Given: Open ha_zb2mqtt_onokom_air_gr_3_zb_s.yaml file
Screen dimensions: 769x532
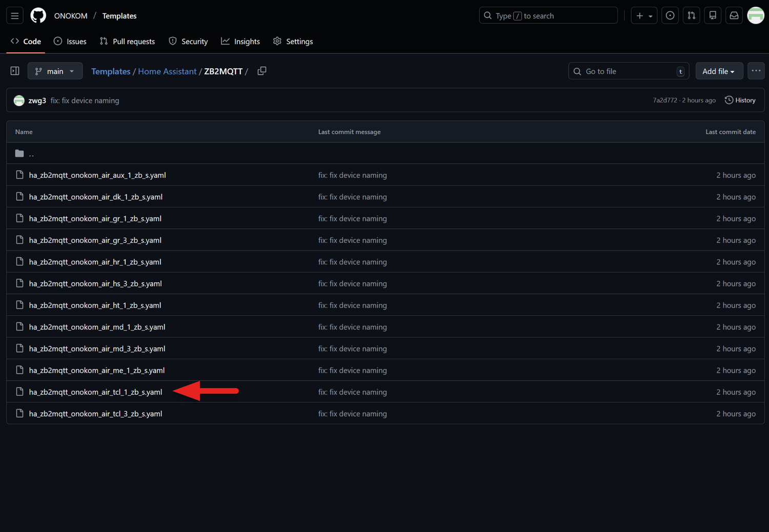Looking at the screenshot, I should tap(95, 240).
